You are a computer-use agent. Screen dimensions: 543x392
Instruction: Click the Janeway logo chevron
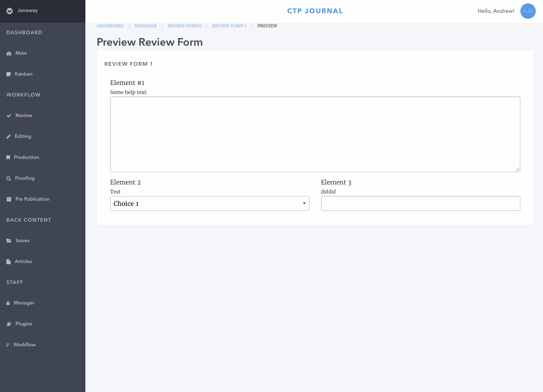click(9, 10)
